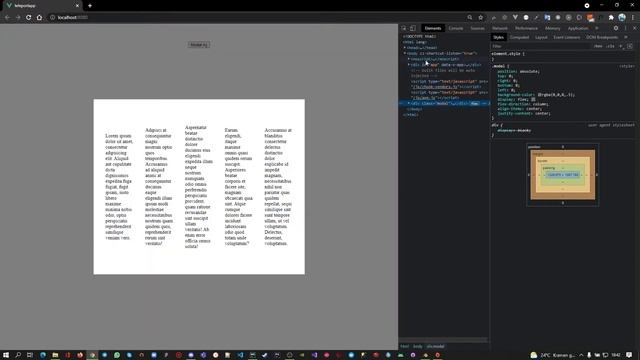640x360 pixels.
Task: Show hidden system tray icons
Action: 581,355
